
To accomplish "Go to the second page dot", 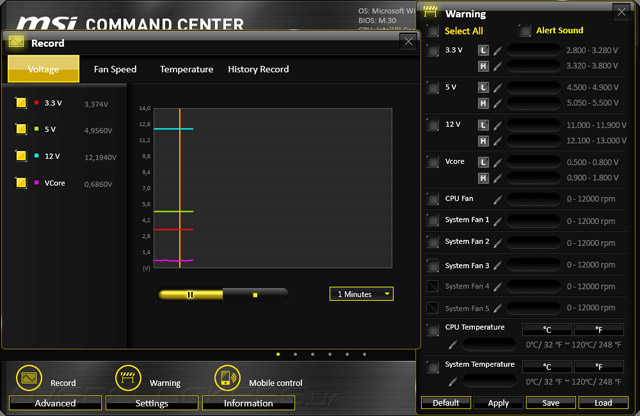I will pos(295,354).
